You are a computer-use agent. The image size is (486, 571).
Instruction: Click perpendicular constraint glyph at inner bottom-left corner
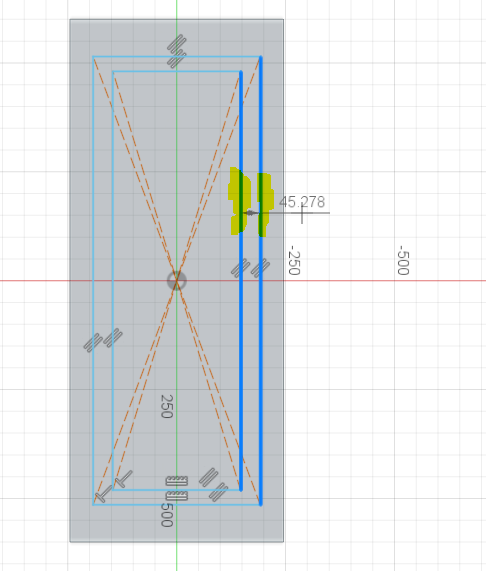(124, 479)
